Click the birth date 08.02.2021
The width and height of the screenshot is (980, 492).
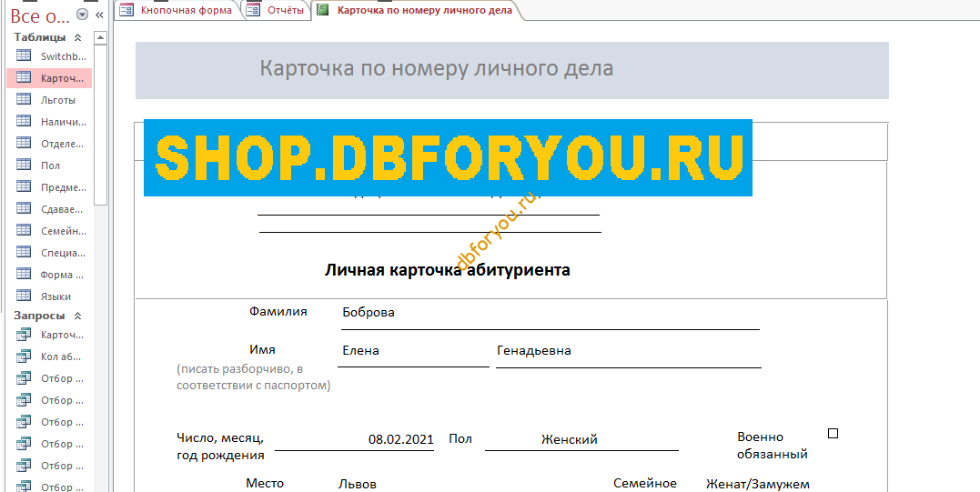click(400, 439)
